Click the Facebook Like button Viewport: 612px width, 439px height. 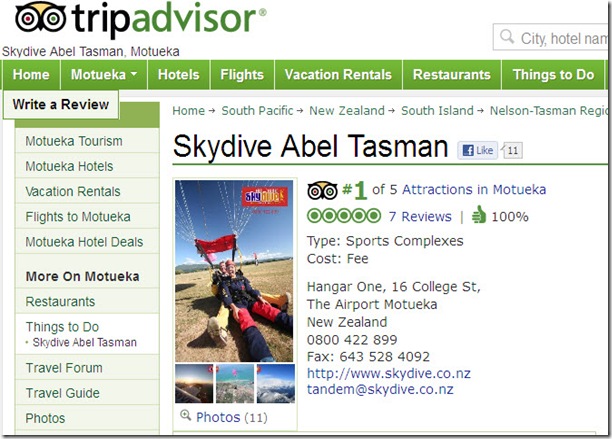tap(478, 150)
